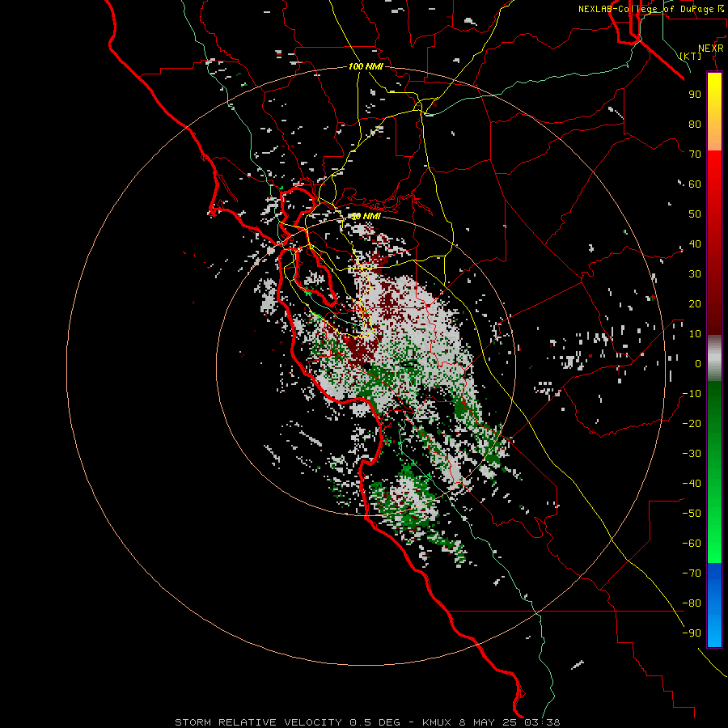Click the 0 value on velocity scale
Viewport: 728px width, 728px height.
[x=698, y=363]
